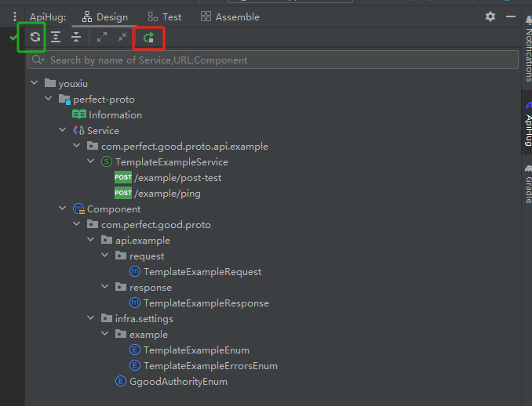Click the POST badge of /example/post-test
The width and height of the screenshot is (532, 406).
(123, 177)
